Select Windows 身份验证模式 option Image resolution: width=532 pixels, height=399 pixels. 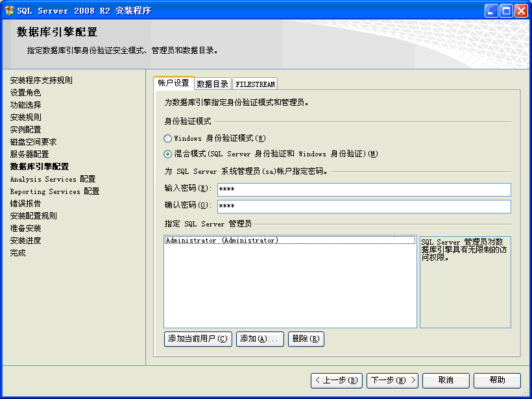168,138
